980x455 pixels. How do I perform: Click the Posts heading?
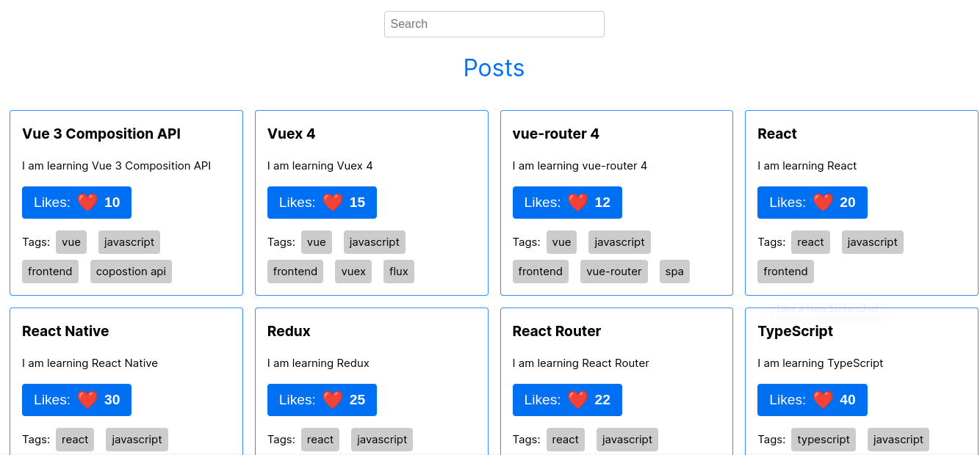pos(494,68)
